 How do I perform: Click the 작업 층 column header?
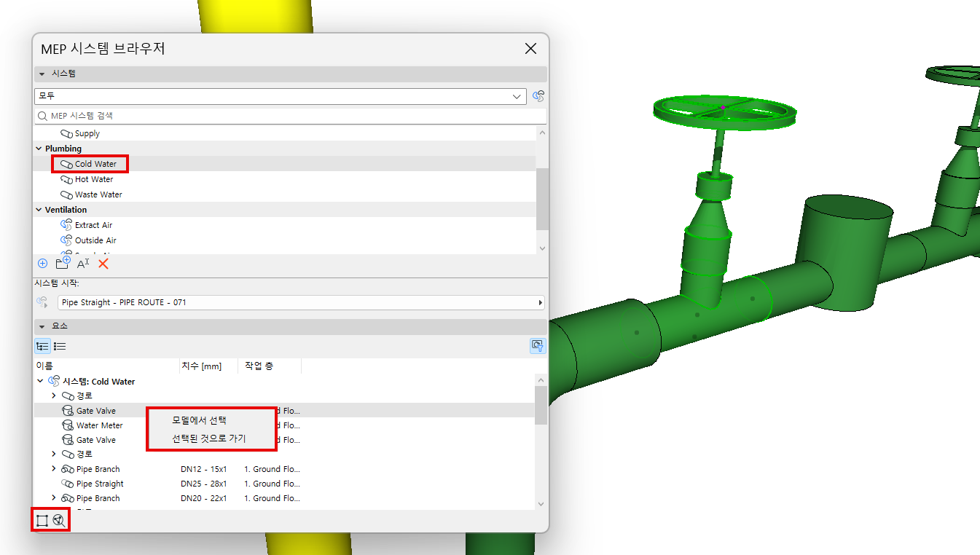pos(270,366)
